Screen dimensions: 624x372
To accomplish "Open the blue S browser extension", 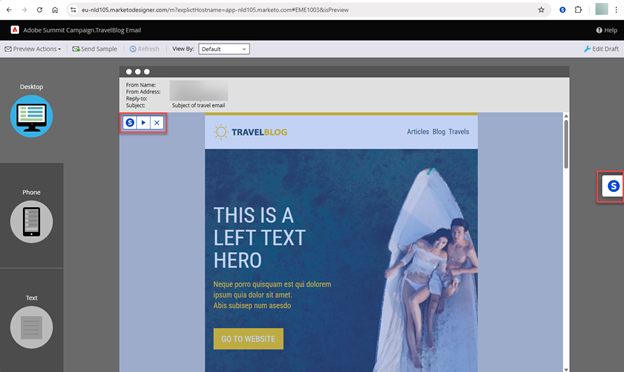I will (562, 10).
